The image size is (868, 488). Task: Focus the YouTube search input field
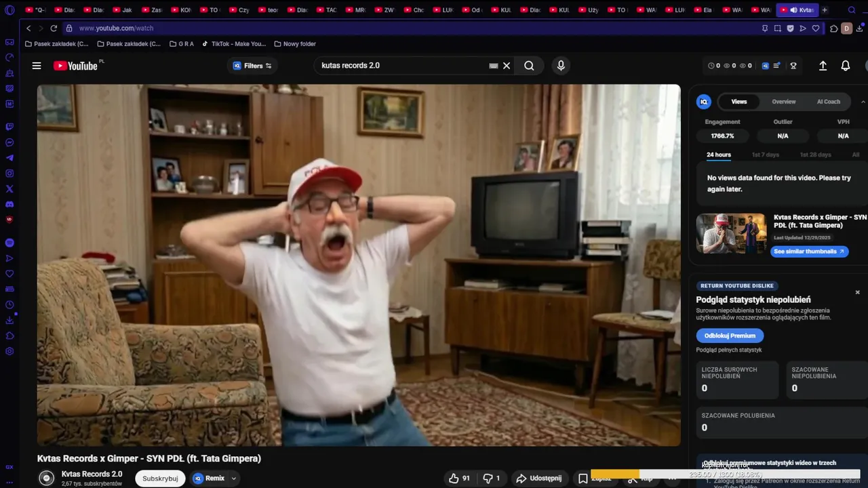pos(403,66)
